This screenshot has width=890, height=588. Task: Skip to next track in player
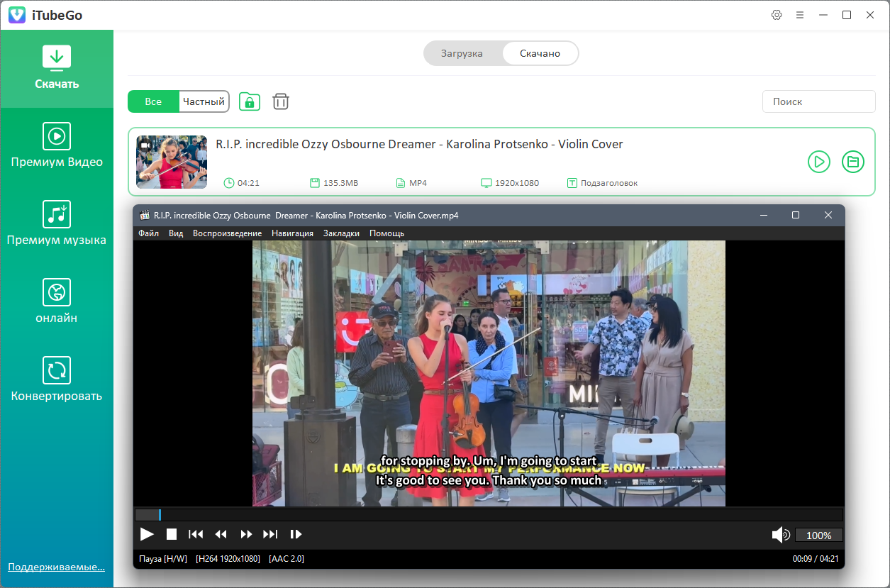click(270, 534)
